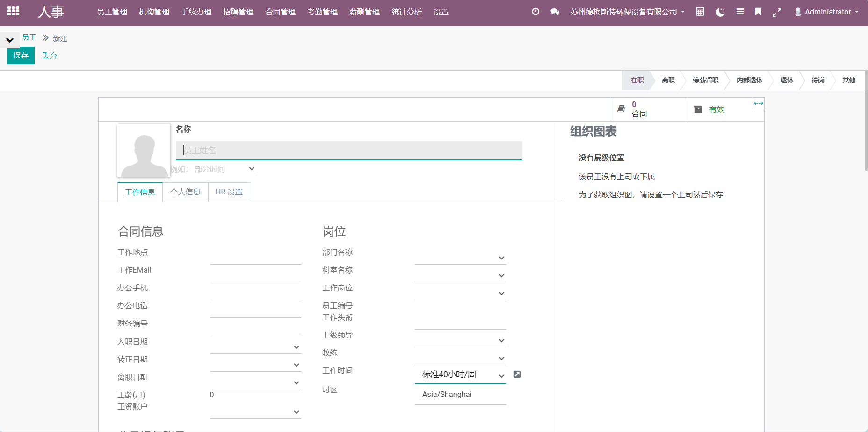Viewport: 868px width, 432px height.
Task: Collapse the panel with the down chevron
Action: click(x=10, y=40)
